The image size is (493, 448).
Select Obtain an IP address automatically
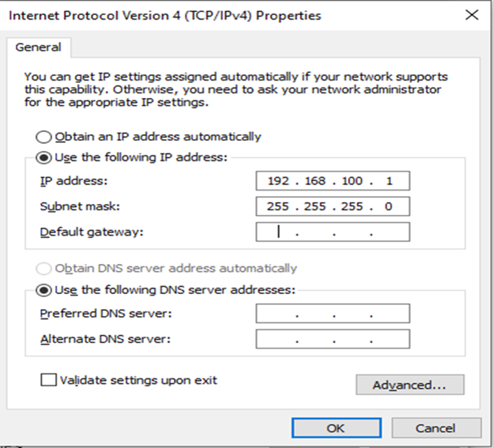tap(44, 137)
